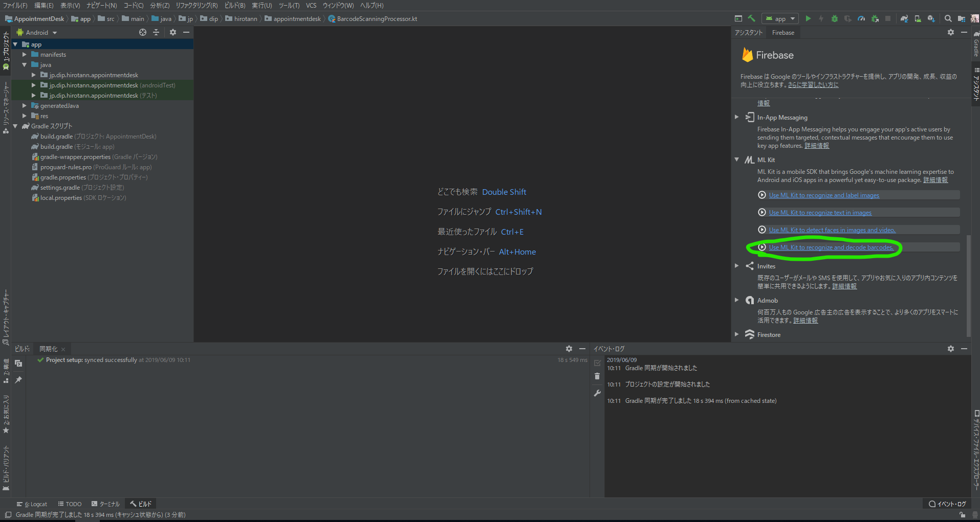
Task: Open the リファクタリング(R) menu
Action: point(197,5)
